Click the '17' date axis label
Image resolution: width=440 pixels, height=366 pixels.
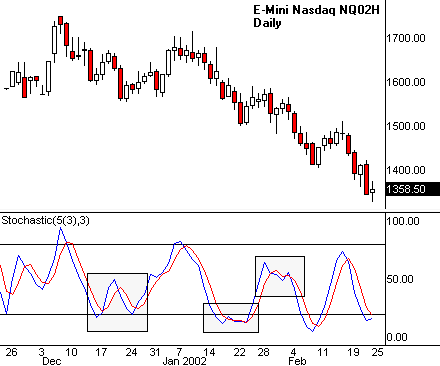101,352
